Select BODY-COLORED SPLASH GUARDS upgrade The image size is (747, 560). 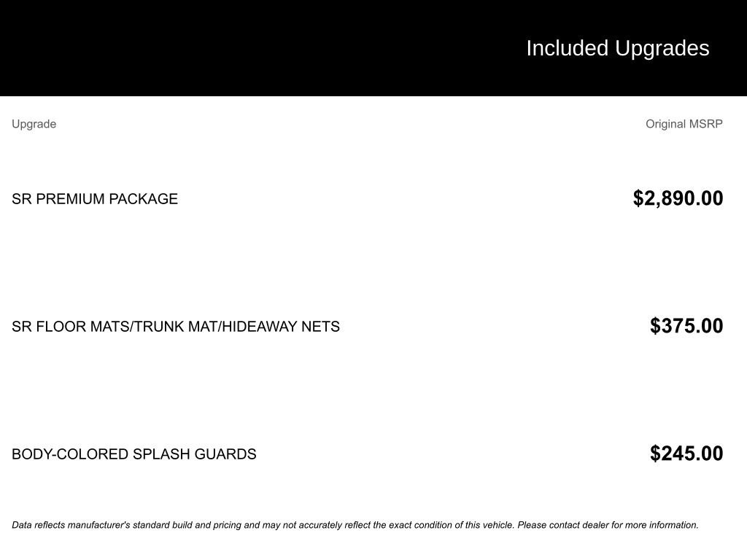pyautogui.click(x=134, y=454)
